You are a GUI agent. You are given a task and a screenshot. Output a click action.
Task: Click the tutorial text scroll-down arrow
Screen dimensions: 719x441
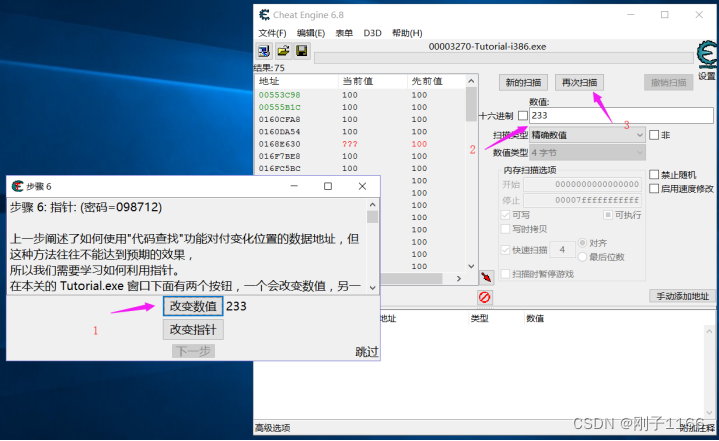[x=372, y=287]
